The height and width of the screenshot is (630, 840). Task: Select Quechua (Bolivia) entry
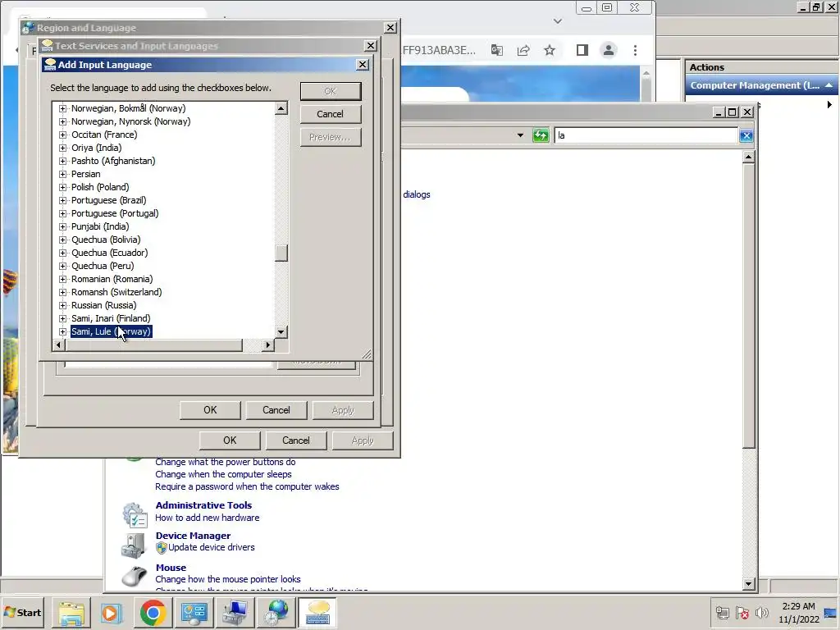pos(106,240)
